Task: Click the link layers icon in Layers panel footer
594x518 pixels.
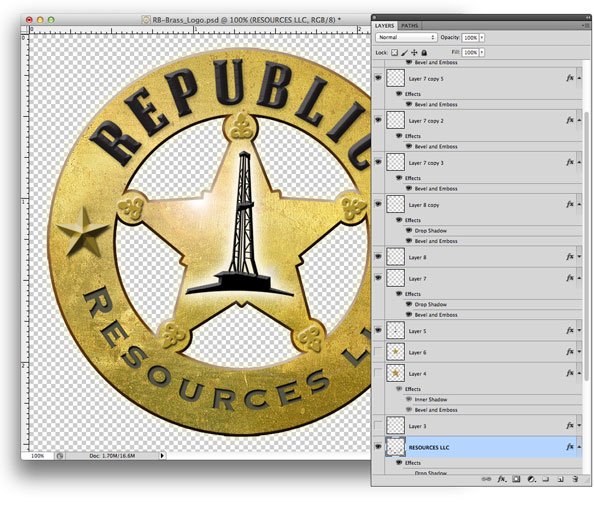Action: 486,479
